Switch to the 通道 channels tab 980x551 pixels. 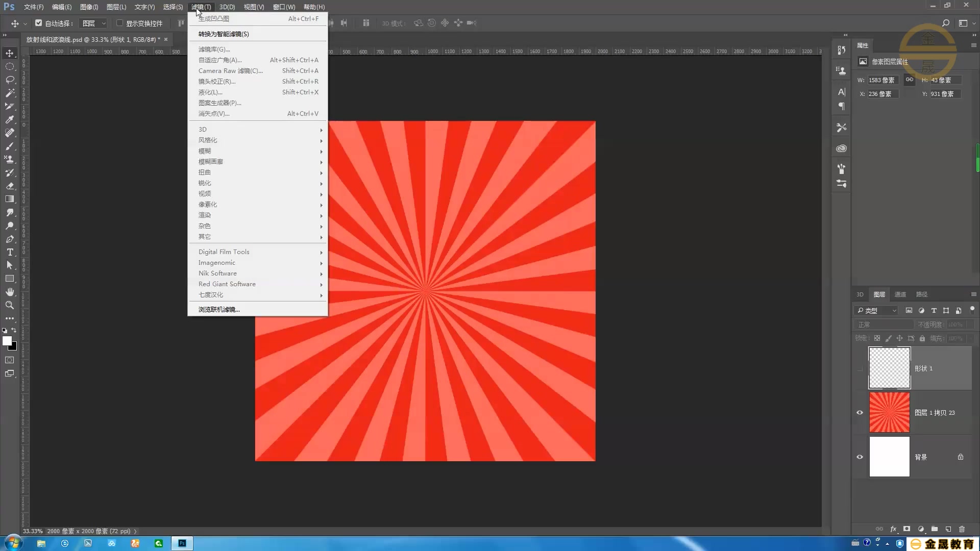coord(900,294)
